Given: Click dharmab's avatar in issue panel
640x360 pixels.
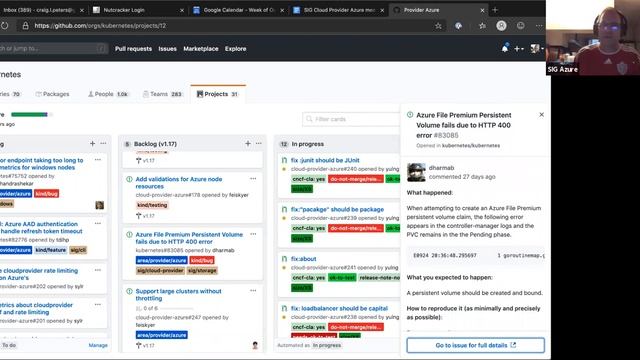Looking at the screenshot, I should pyautogui.click(x=416, y=172).
